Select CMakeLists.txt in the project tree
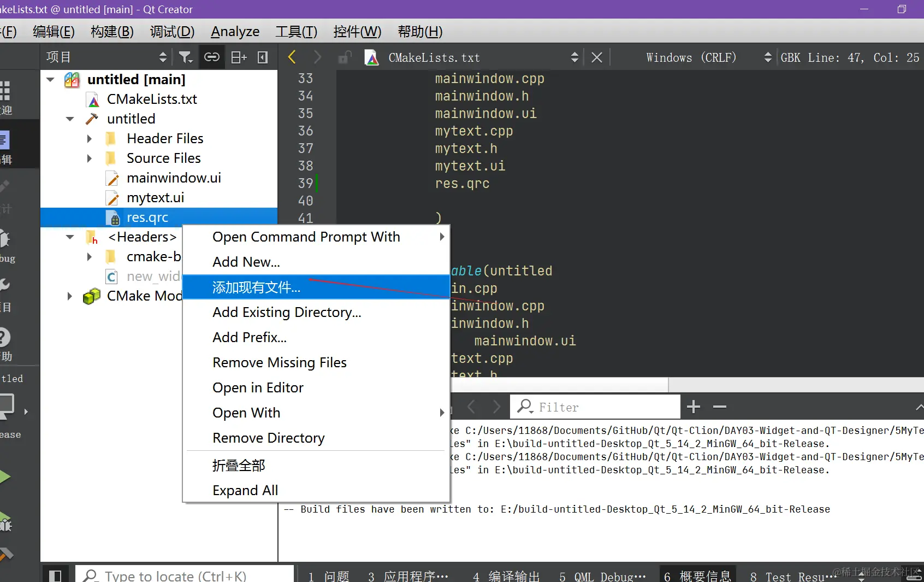This screenshot has height=582, width=924. pyautogui.click(x=152, y=99)
